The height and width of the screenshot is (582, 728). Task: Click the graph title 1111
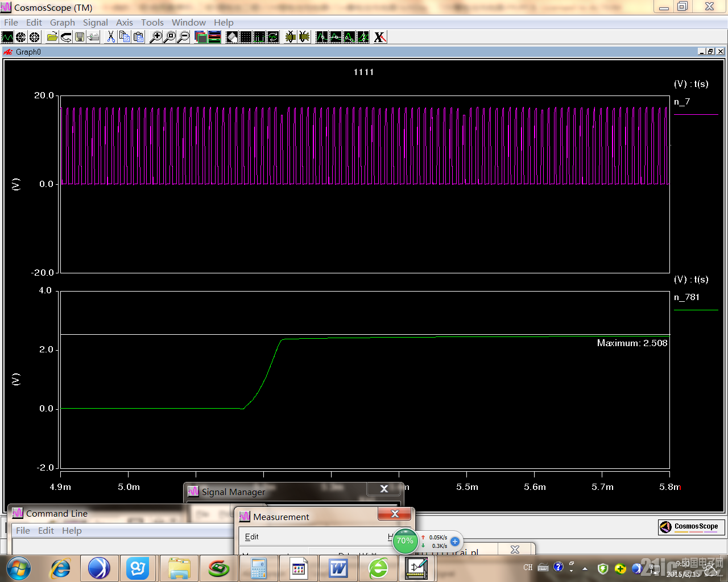pos(363,72)
